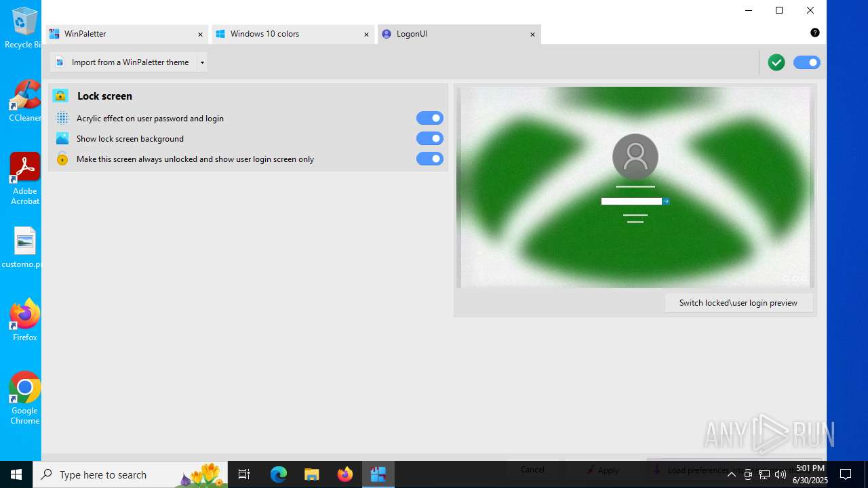
Task: Open Task View from the taskbar
Action: (244, 474)
